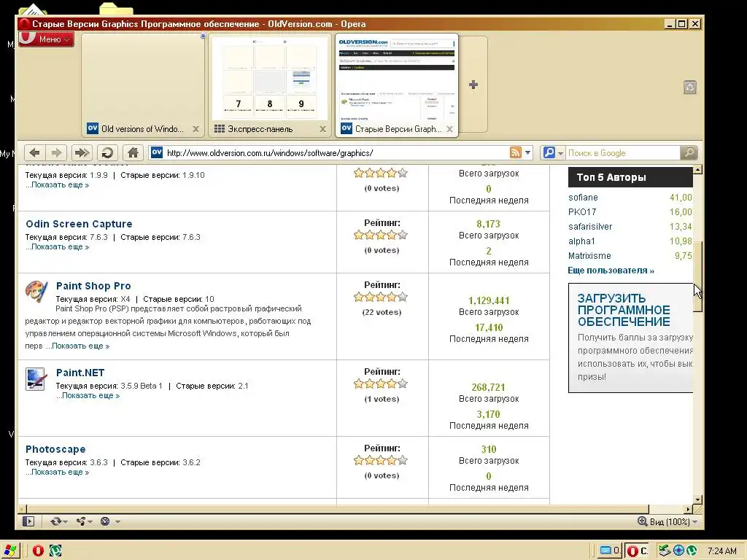
Task: Launch Opera from the quick launch icon
Action: 38,551
